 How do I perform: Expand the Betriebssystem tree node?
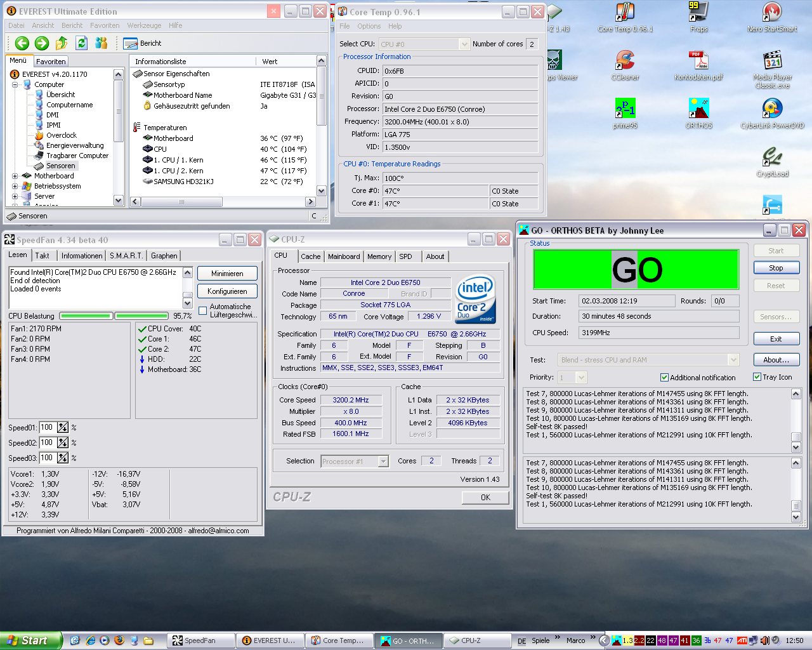[x=15, y=186]
